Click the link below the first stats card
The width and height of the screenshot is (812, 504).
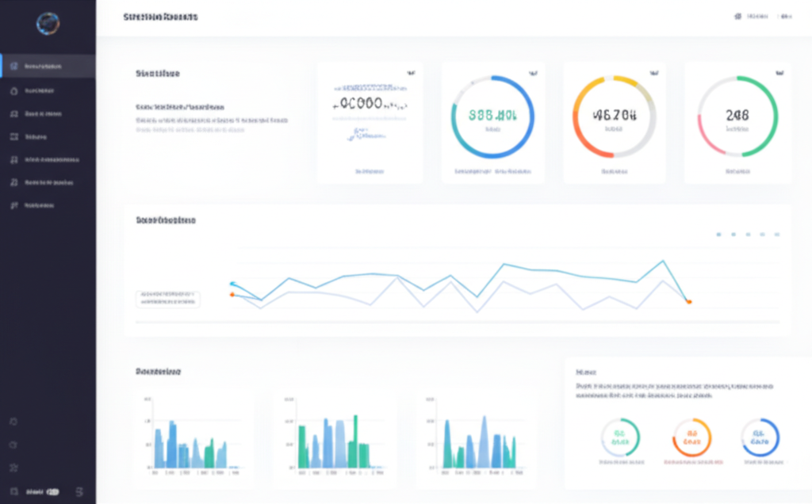(370, 170)
